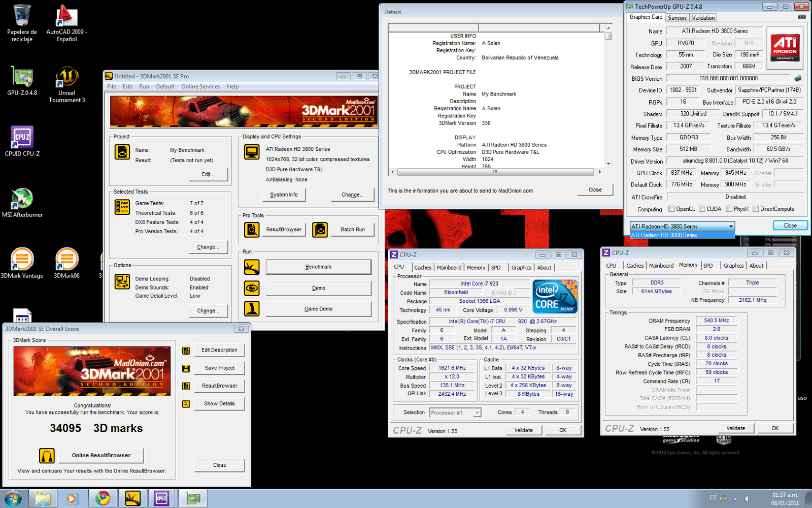
Task: Click the ResultBrowser magnifier icon in Pro Tools
Action: [x=252, y=230]
